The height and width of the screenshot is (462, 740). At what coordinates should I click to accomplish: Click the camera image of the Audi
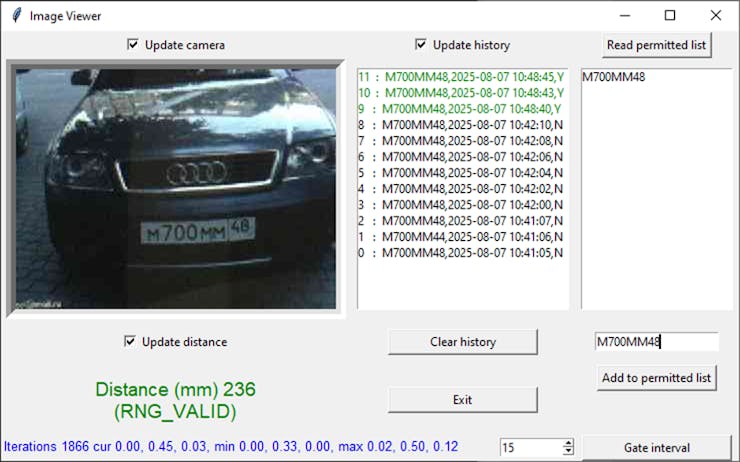point(176,189)
